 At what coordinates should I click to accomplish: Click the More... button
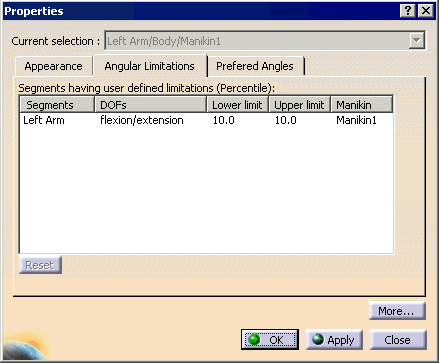click(x=397, y=311)
